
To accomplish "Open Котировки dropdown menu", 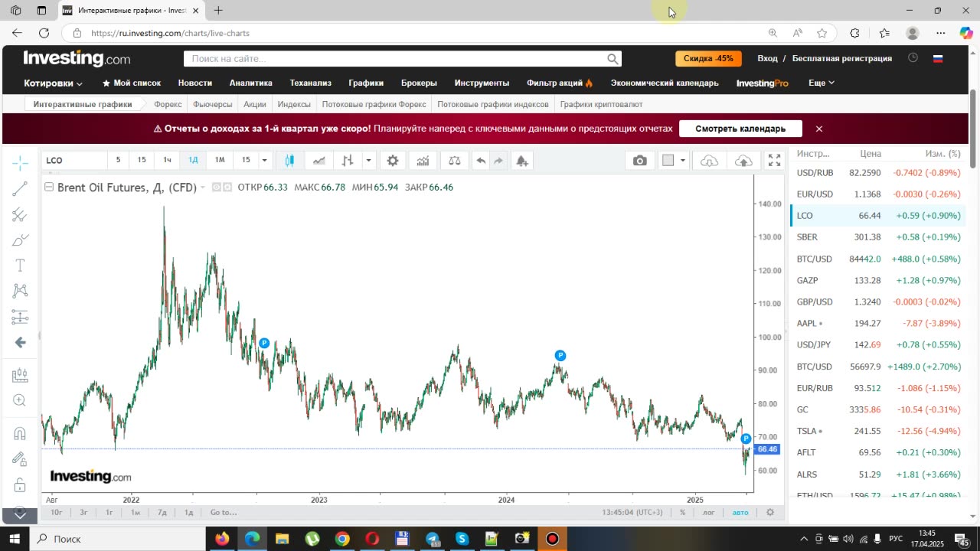I will (53, 83).
